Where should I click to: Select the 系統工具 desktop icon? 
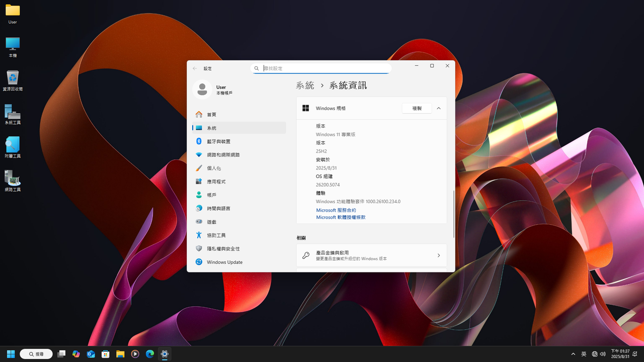[x=13, y=114]
